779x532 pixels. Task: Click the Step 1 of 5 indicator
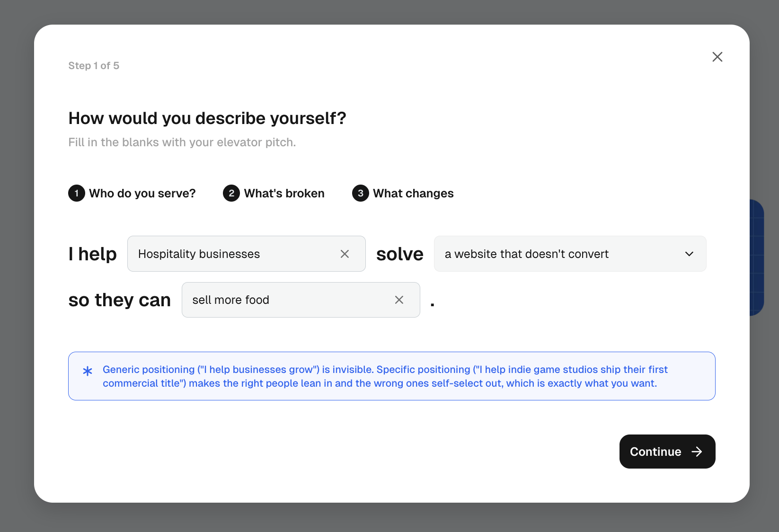(94, 66)
